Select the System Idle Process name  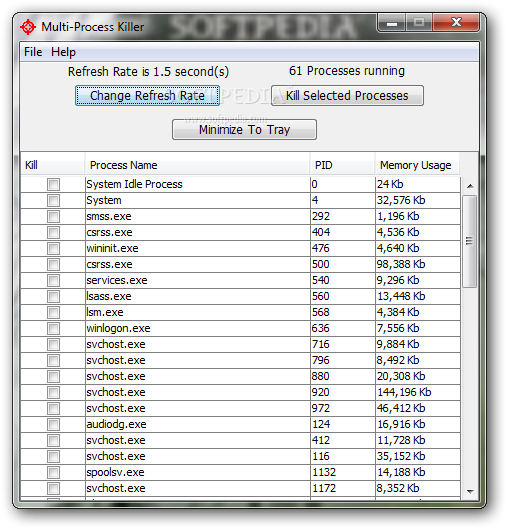tap(134, 184)
